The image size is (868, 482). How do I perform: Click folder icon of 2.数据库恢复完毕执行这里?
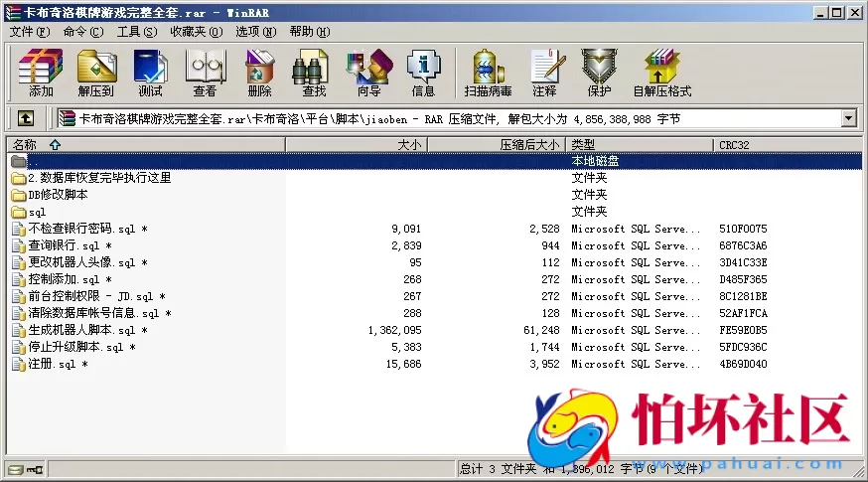pos(19,178)
